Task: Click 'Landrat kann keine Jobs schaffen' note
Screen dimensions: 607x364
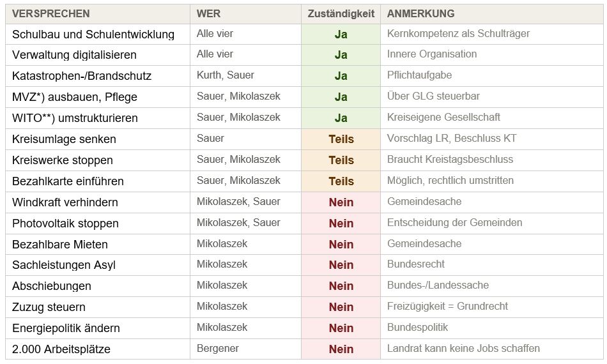Action: click(463, 349)
